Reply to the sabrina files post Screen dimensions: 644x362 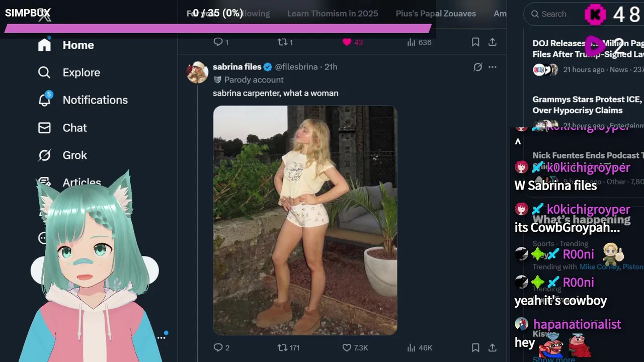tap(218, 347)
